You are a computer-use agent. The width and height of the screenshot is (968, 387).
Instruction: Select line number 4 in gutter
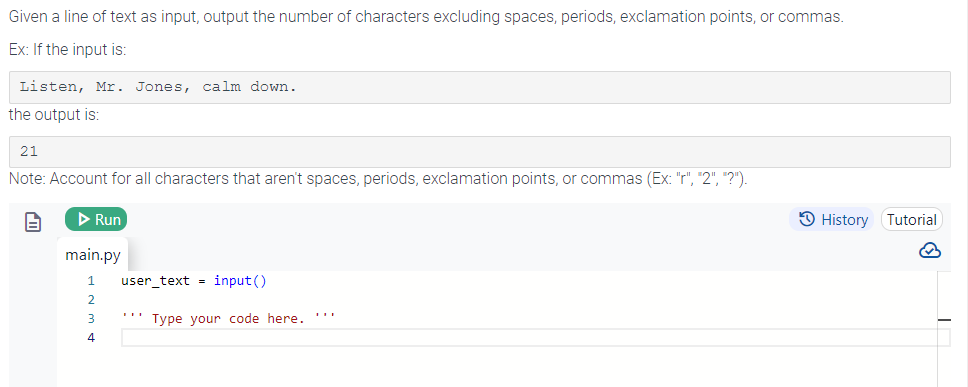click(x=91, y=338)
